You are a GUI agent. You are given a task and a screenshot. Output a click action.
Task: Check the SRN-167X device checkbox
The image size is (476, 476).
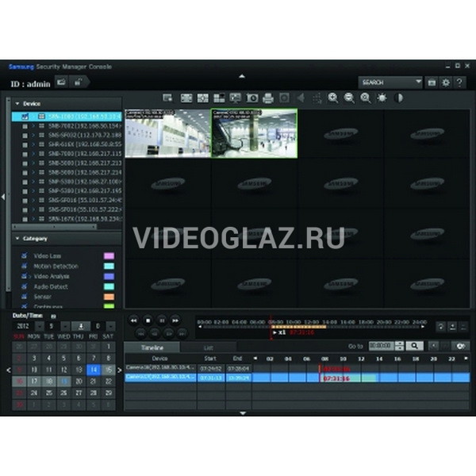pos(25,219)
